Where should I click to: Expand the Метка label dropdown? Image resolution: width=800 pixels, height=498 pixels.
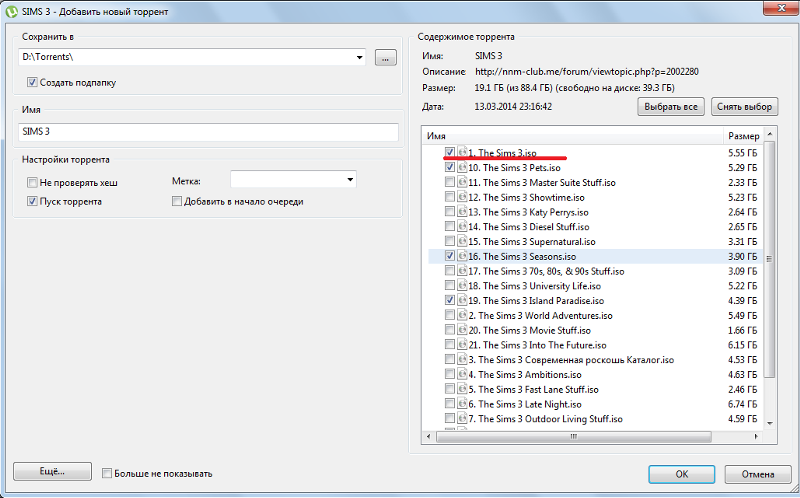point(350,180)
